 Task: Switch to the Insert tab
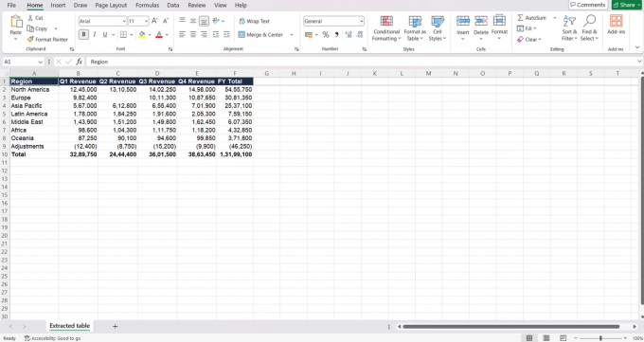click(x=58, y=5)
